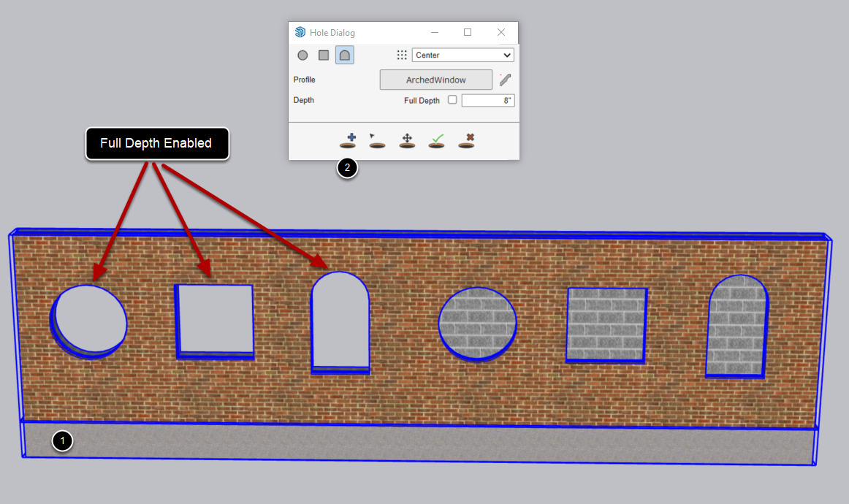Click the full-depth square hole in wall

(215, 321)
